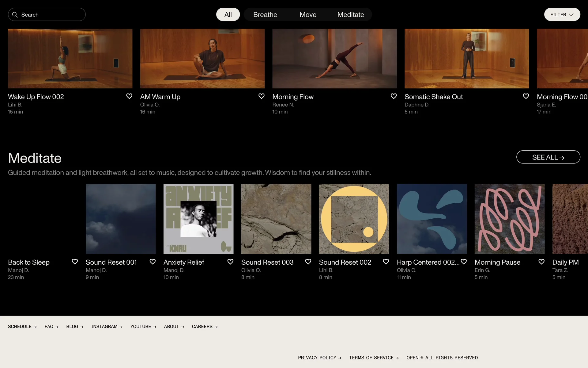Heart the Anxiety Relief session
Viewport: 588px width, 368px height.
[230, 262]
